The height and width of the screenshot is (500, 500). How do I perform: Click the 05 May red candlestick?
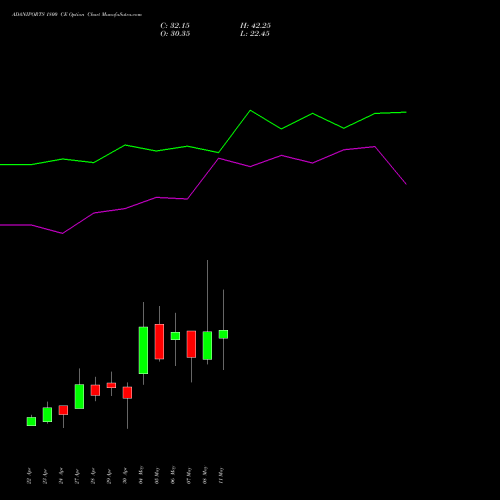coord(159,341)
